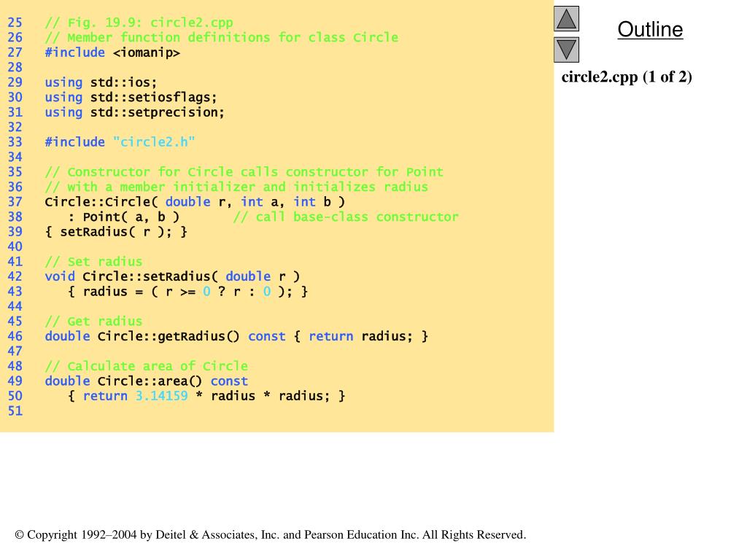This screenshot has height=560, width=747.
Task: Click line number 28
Action: [x=15, y=67]
